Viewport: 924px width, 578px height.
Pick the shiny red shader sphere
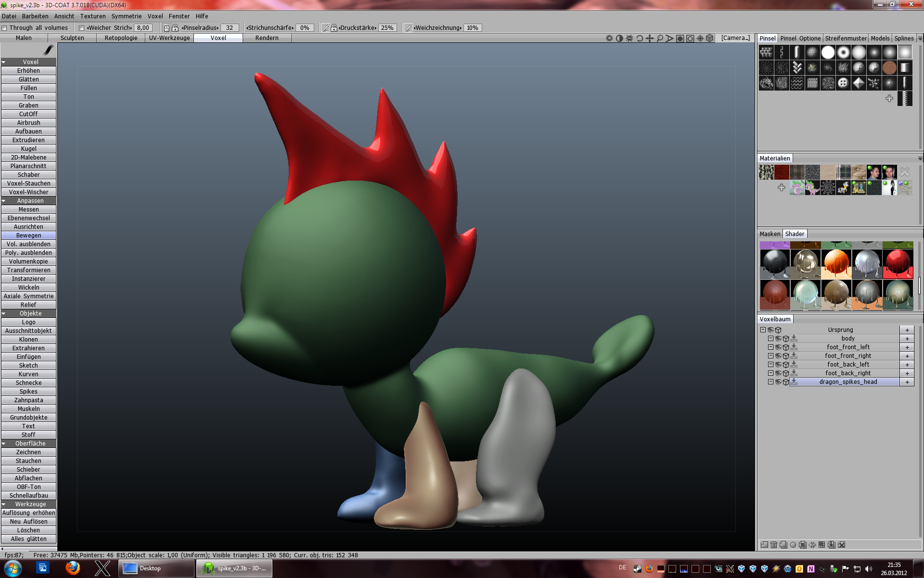(x=898, y=264)
